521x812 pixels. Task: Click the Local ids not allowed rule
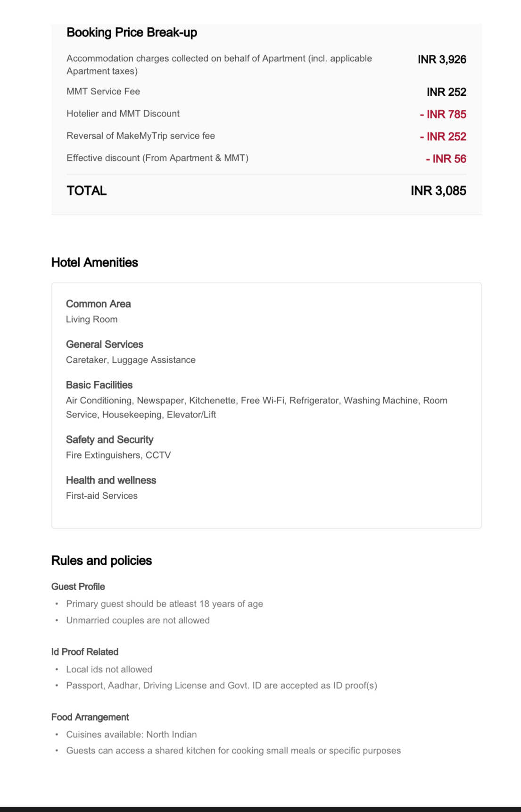[x=109, y=670]
